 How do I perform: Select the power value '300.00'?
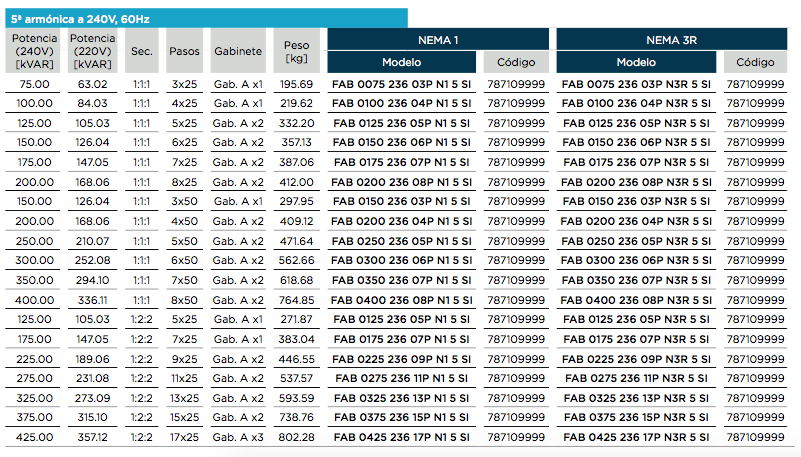pyautogui.click(x=34, y=260)
